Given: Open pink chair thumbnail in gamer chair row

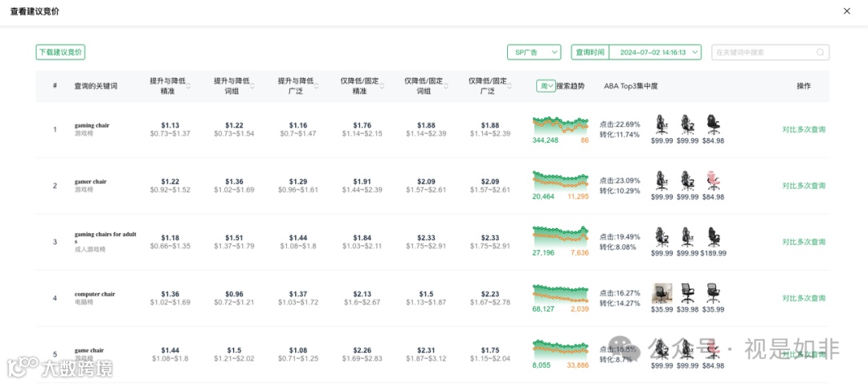Looking at the screenshot, I should [714, 182].
